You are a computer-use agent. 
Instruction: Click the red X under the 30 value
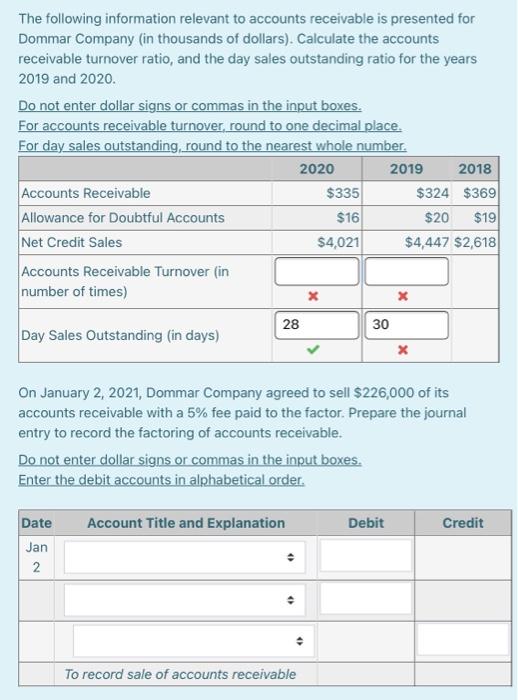point(403,350)
